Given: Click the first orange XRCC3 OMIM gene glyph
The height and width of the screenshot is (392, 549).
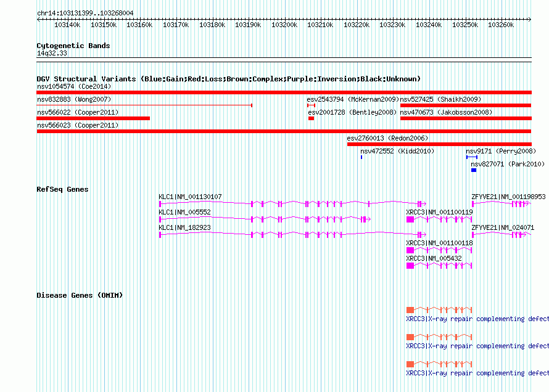Looking at the screenshot, I should (439, 310).
